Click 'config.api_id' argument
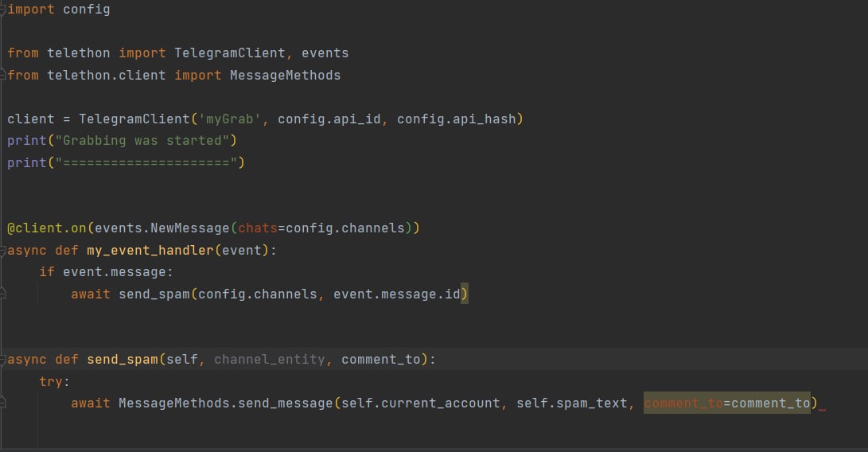This screenshot has width=868, height=452. [x=329, y=119]
